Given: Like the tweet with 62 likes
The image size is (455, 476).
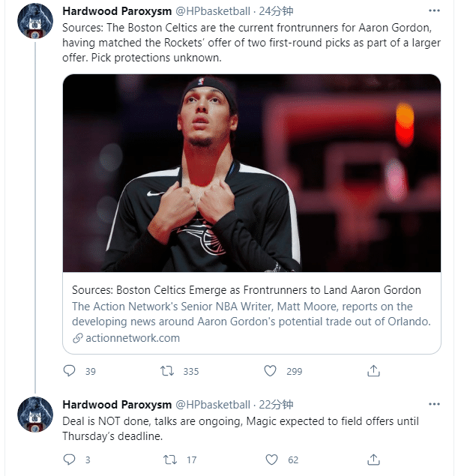Looking at the screenshot, I should coord(271,460).
